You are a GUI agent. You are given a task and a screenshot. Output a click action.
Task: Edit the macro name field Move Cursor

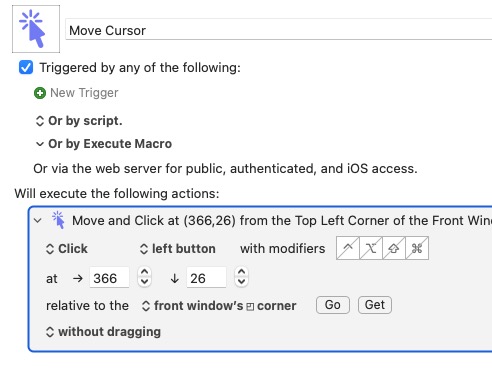tap(279, 30)
